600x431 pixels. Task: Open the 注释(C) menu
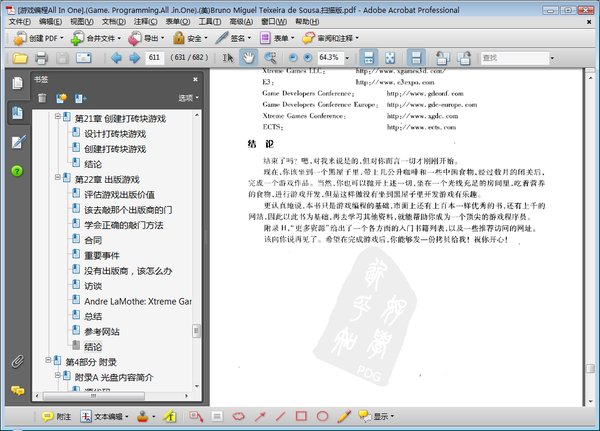click(x=146, y=21)
